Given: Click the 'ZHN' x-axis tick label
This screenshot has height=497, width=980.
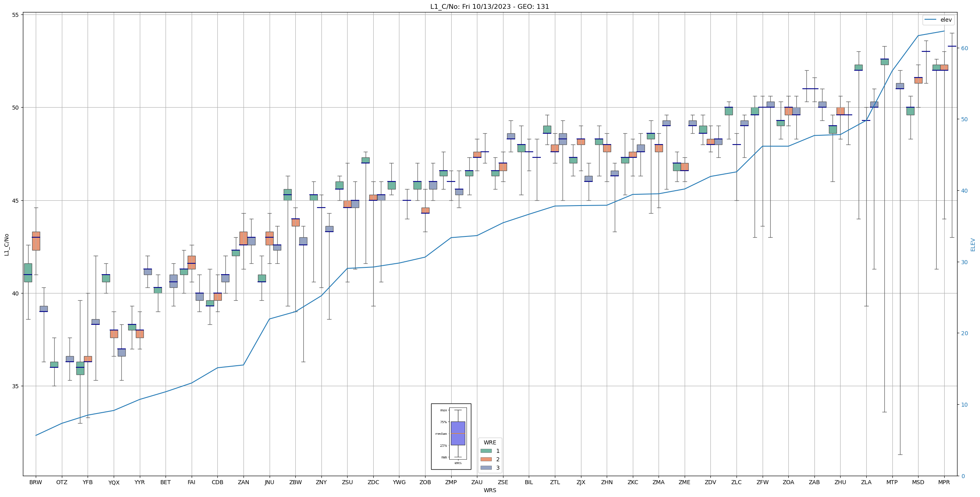Looking at the screenshot, I should click(607, 482).
